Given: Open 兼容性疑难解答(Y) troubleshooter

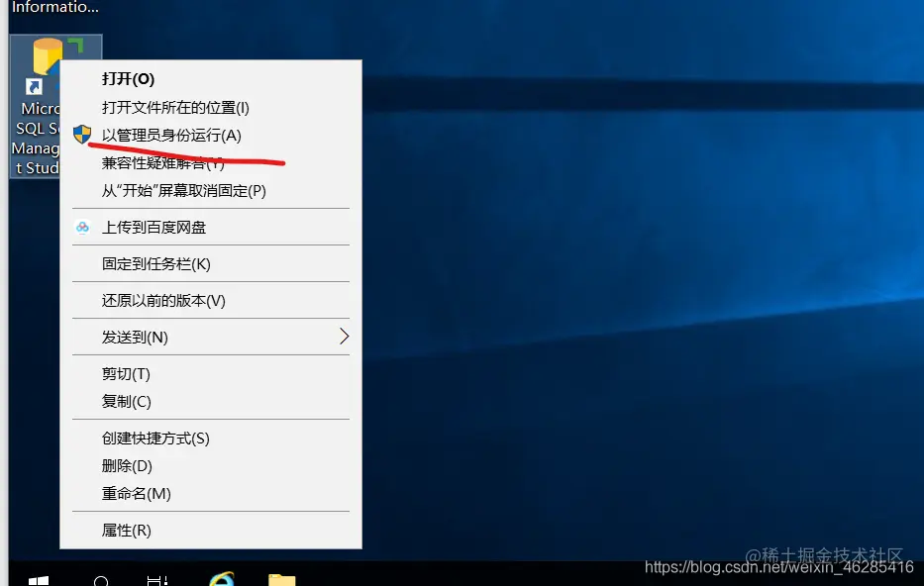Looking at the screenshot, I should point(163,163).
